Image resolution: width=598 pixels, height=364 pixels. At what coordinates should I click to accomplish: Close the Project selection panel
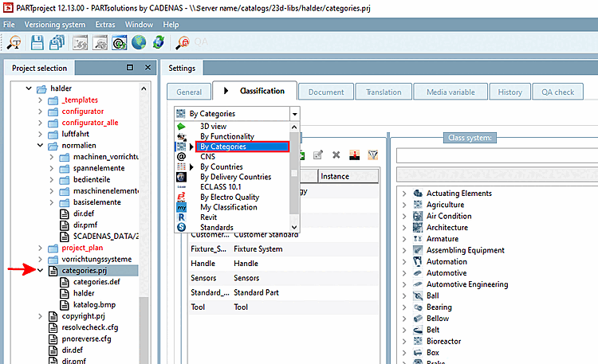click(x=148, y=68)
